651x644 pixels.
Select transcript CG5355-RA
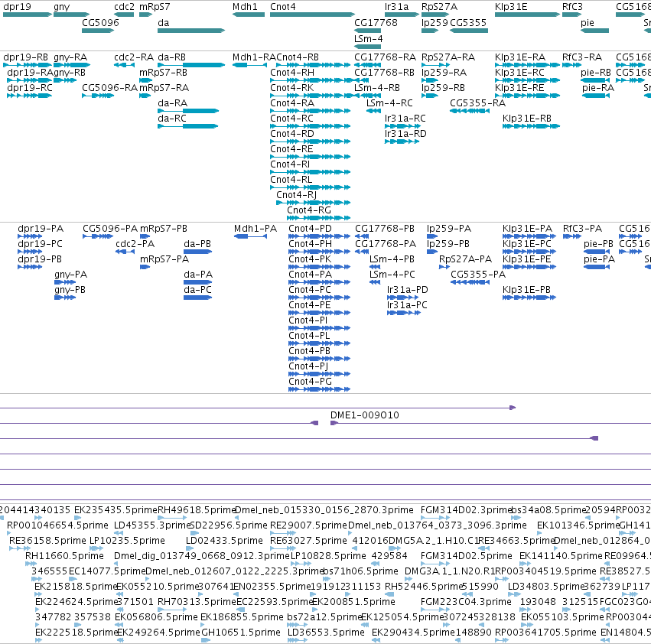click(470, 111)
